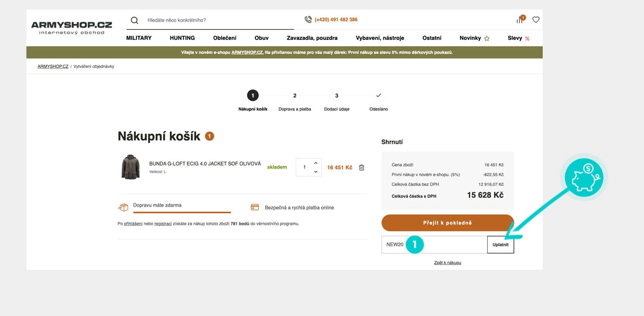Image resolution: width=644 pixels, height=316 pixels.
Task: Click the percent icon next to Slevy
Action: click(527, 39)
